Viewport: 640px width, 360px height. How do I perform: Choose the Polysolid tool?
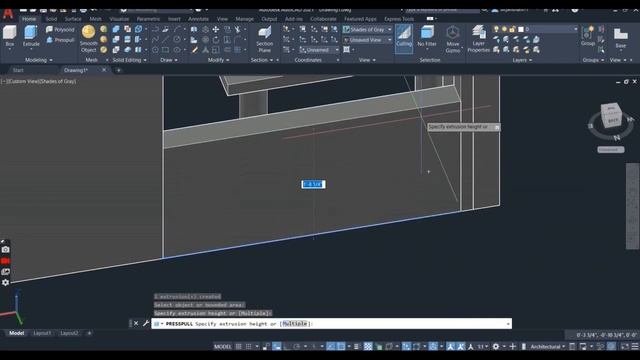click(x=60, y=29)
